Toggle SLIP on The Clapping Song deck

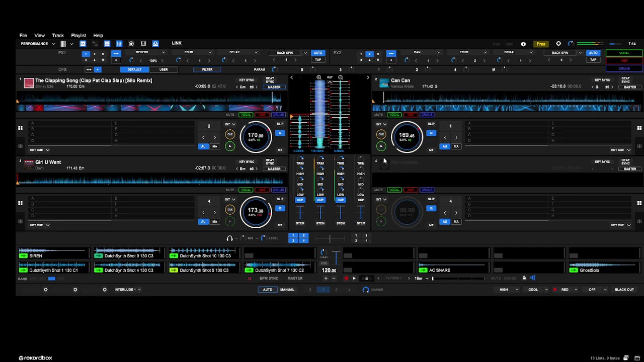pyautogui.click(x=280, y=124)
